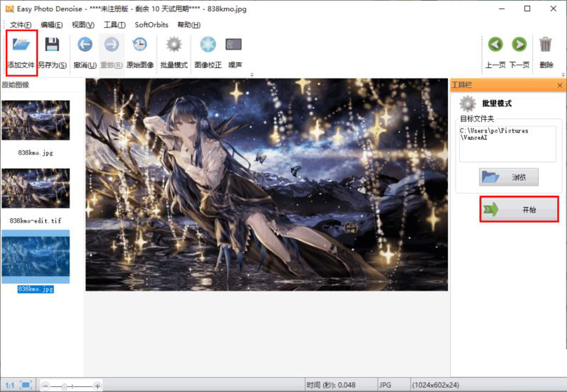The image size is (567, 392).
Task: Click the zoom slider handle
Action: [64, 386]
